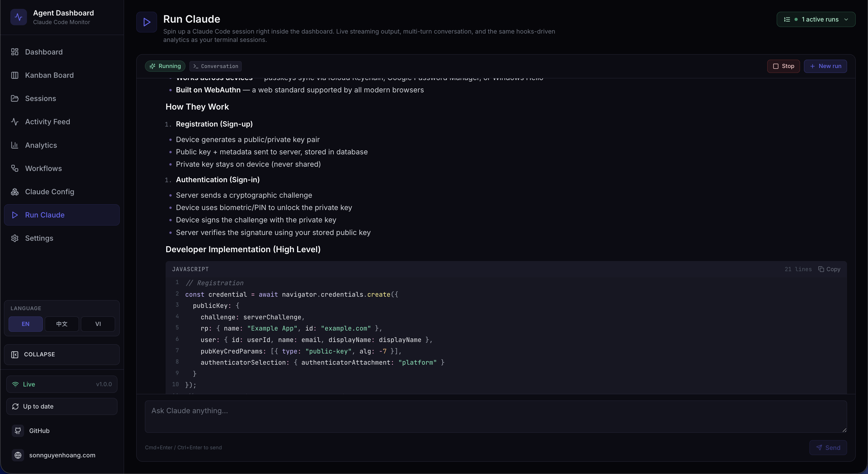Click the JAVASCRIPT code language label
Image resolution: width=868 pixels, height=474 pixels.
[190, 269]
